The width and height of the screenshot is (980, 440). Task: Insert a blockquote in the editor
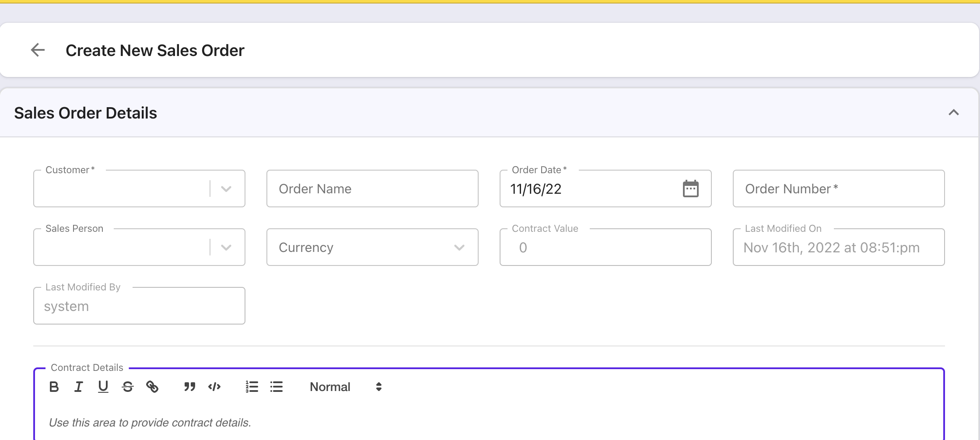pos(189,387)
